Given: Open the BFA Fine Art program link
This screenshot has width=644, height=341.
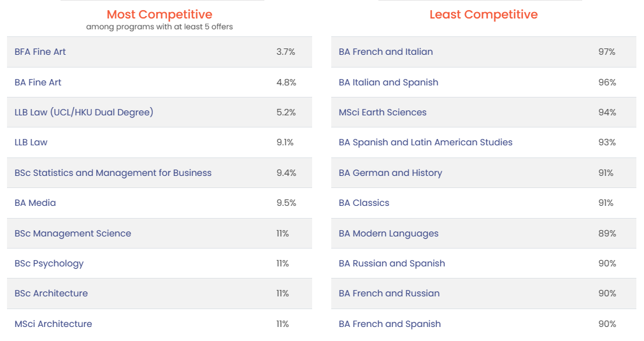Looking at the screenshot, I should 40,52.
